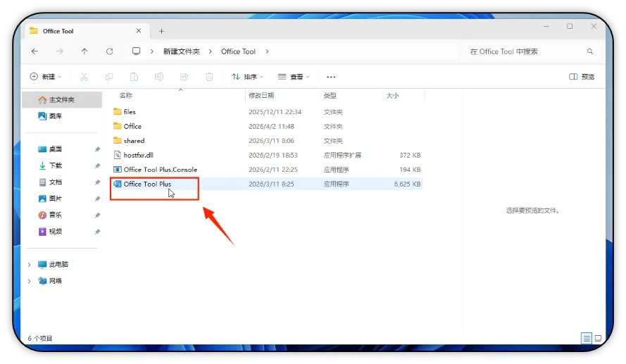Click the Share icon in toolbar
The height and width of the screenshot is (364, 626).
coord(184,77)
